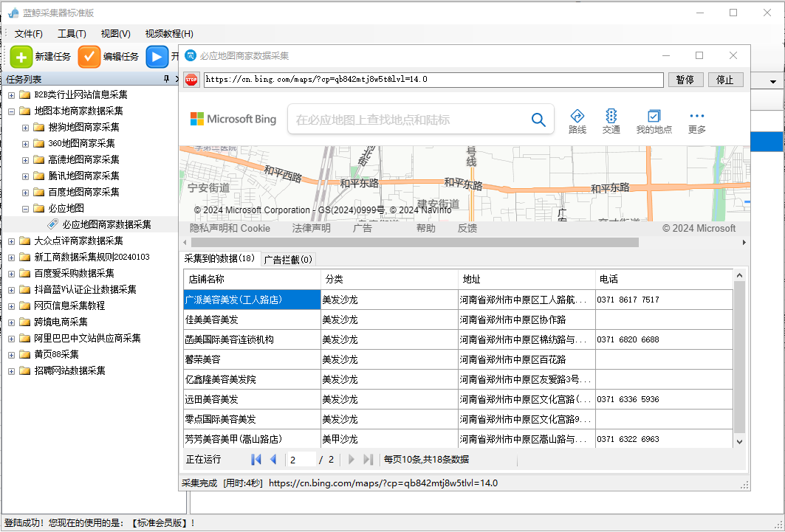Click the folder icon of 腾讯地图商家采集
This screenshot has width=785, height=532.
(x=38, y=176)
